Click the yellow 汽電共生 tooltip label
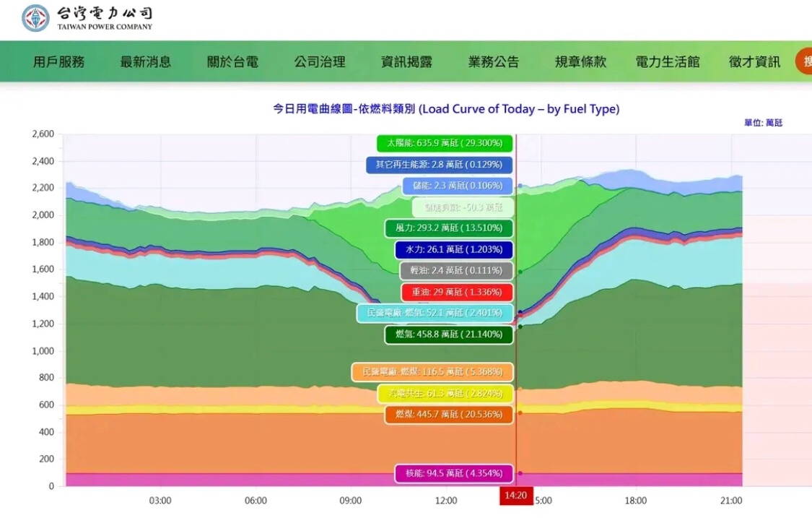 click(445, 393)
